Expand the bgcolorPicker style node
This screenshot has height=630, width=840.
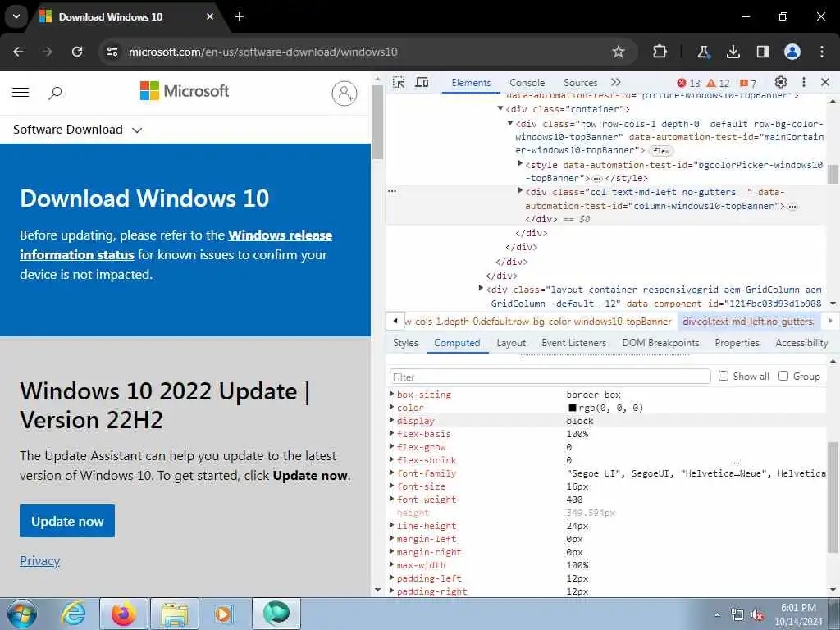[519, 163]
